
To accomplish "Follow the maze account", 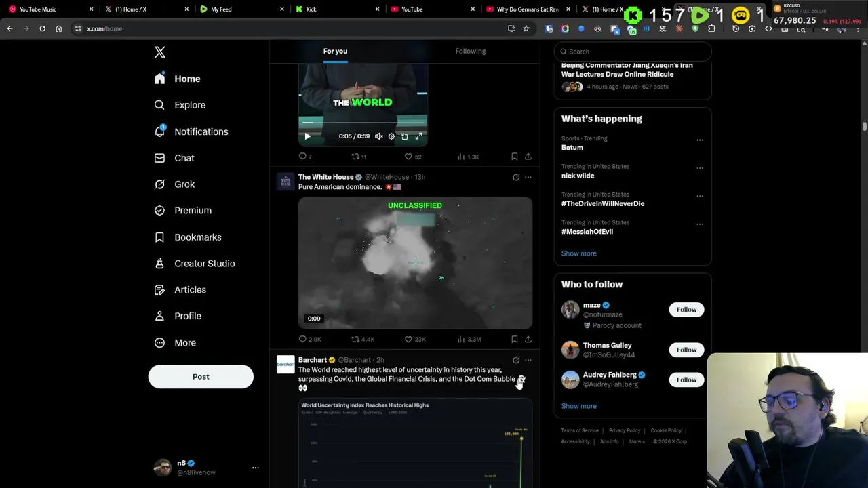I will click(x=686, y=310).
